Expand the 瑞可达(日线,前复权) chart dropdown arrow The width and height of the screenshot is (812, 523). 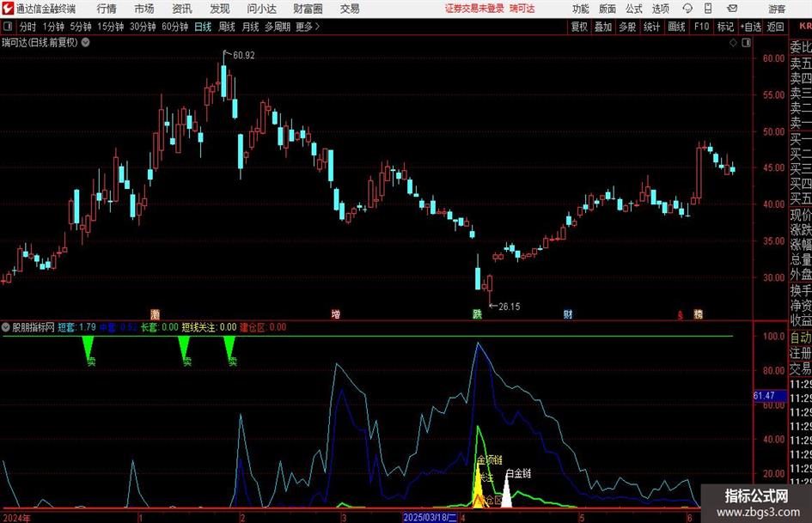tap(85, 42)
